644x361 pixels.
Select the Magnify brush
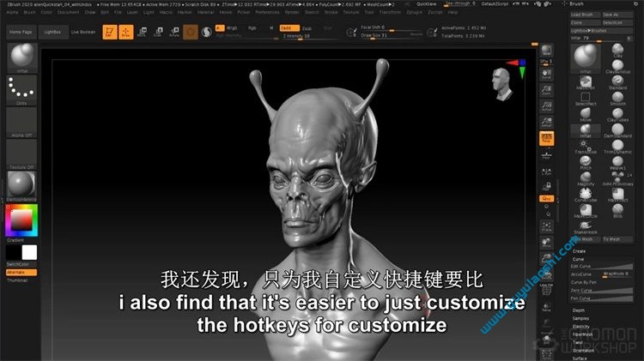click(x=586, y=178)
